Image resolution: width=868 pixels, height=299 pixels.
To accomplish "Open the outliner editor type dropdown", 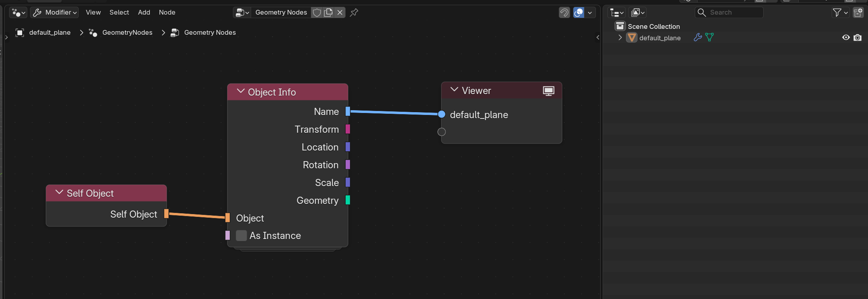I will coord(616,13).
